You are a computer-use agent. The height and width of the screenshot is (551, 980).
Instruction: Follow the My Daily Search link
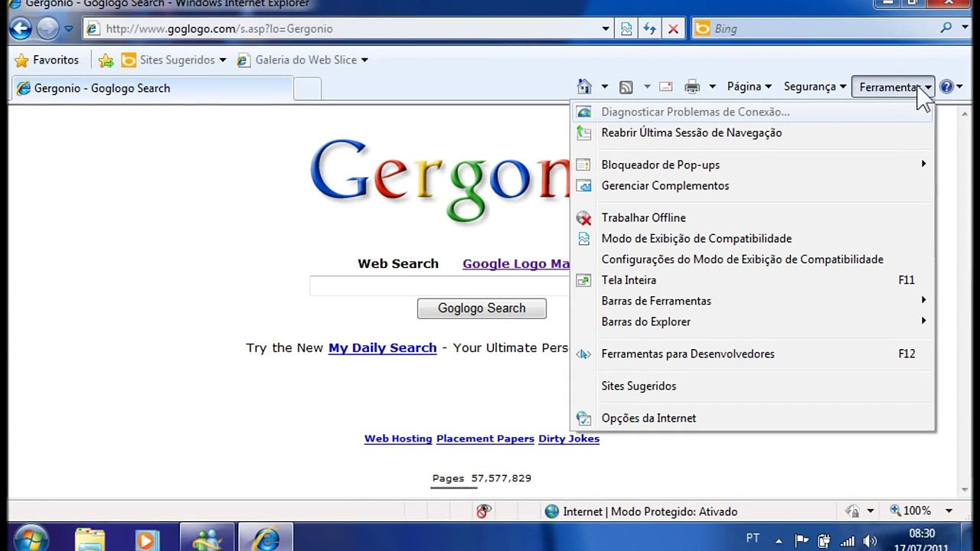pos(383,347)
